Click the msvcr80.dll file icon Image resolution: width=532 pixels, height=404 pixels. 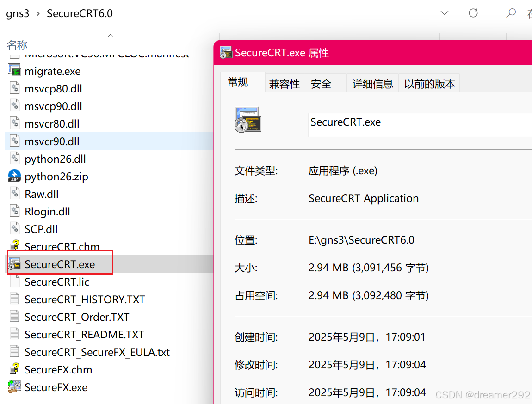tap(15, 124)
